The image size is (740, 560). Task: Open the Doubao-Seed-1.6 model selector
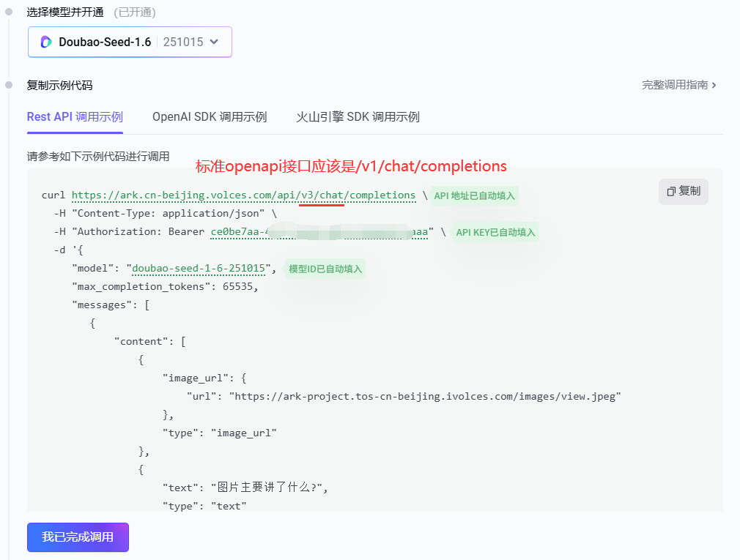point(105,42)
